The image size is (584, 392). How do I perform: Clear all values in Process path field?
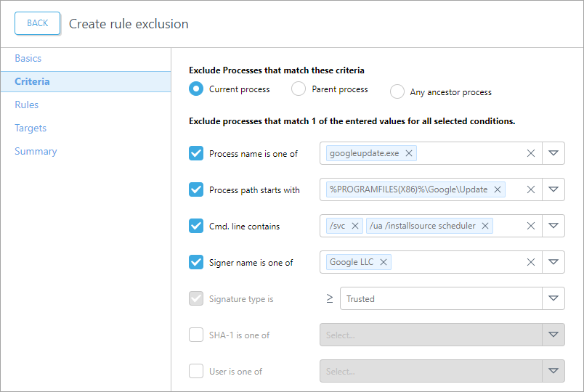(530, 189)
